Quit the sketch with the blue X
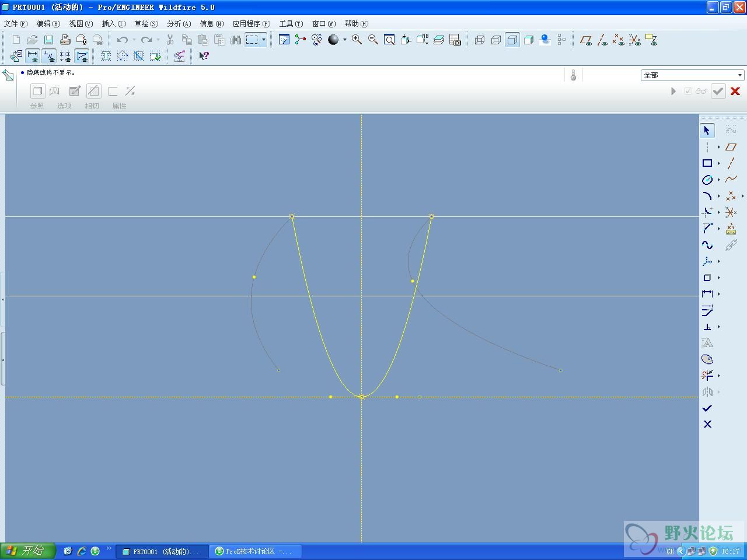747x560 pixels. point(707,424)
